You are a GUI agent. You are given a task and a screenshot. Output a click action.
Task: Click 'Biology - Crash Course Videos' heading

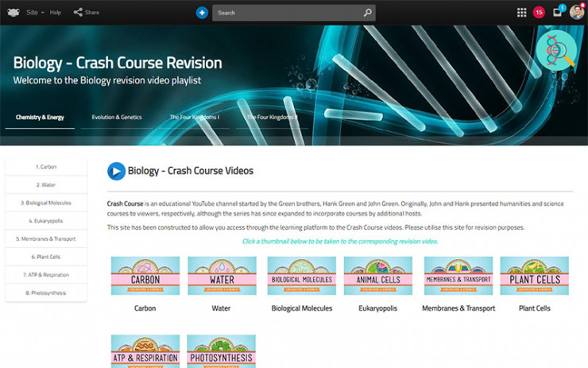(191, 171)
